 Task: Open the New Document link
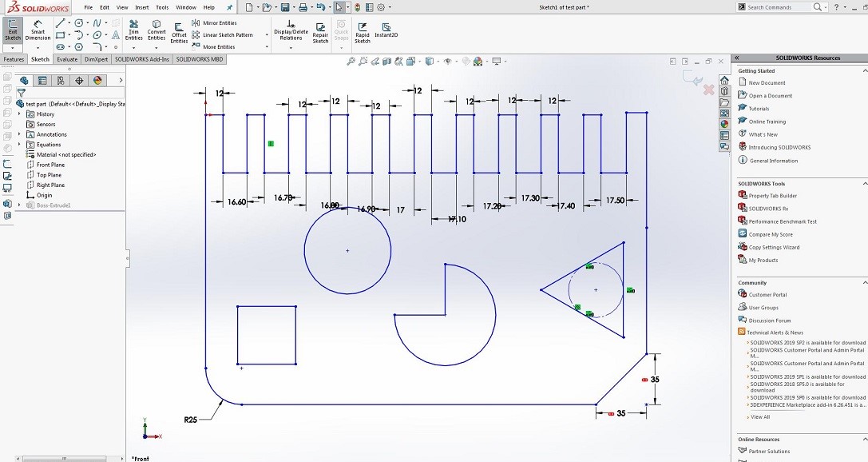[x=767, y=82]
